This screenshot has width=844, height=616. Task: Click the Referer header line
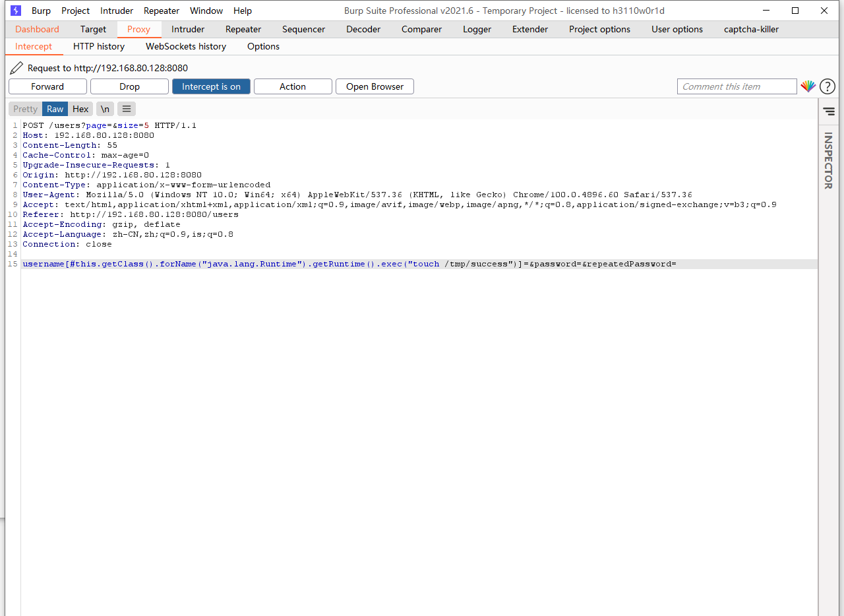click(x=131, y=214)
